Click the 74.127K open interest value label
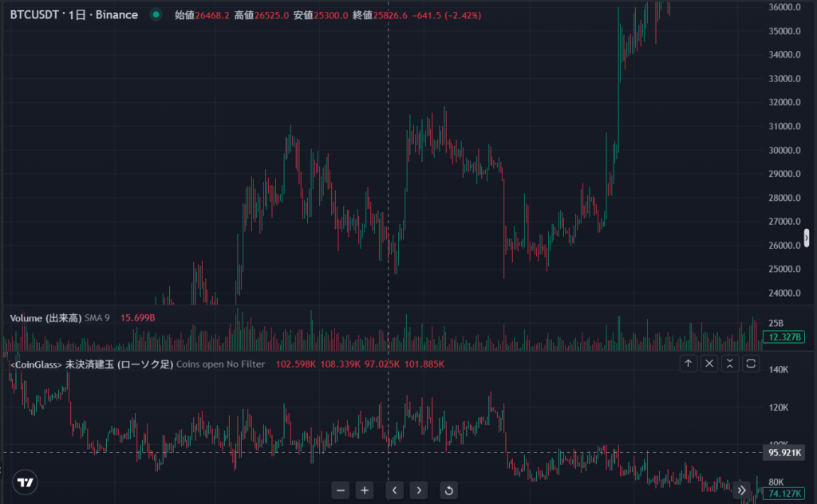The height and width of the screenshot is (504, 817). pyautogui.click(x=783, y=493)
